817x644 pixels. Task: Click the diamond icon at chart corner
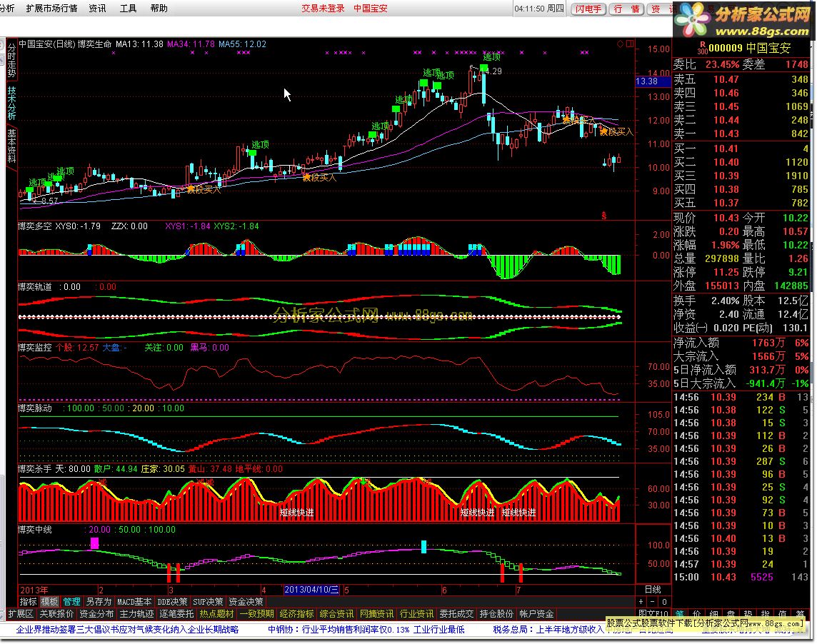(x=621, y=44)
